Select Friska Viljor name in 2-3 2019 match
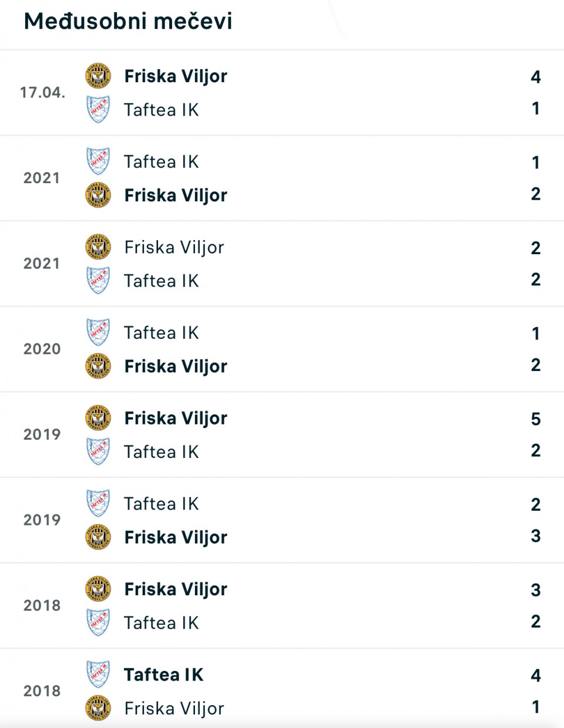The height and width of the screenshot is (728, 564). [x=176, y=538]
